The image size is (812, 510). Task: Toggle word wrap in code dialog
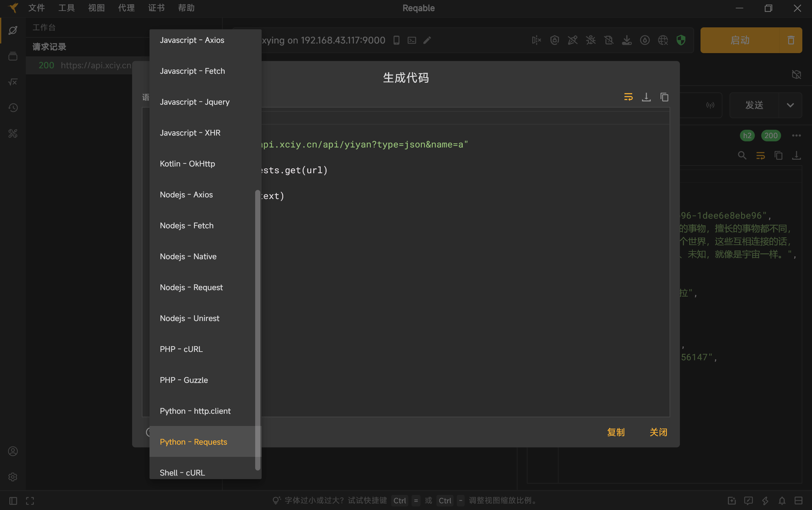pyautogui.click(x=628, y=97)
